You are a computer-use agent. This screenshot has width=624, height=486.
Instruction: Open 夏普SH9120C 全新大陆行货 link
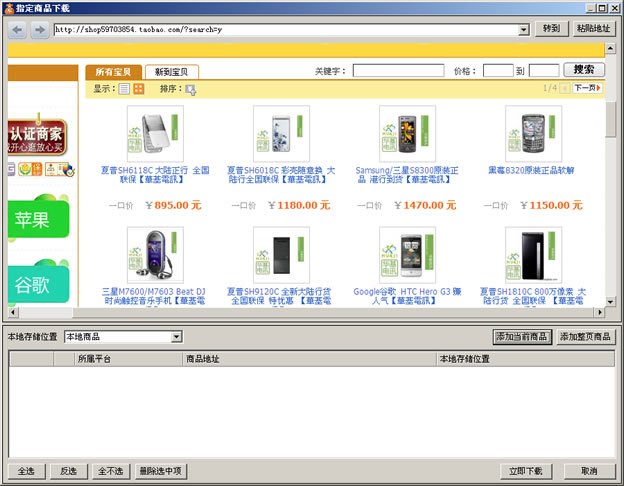coord(279,296)
